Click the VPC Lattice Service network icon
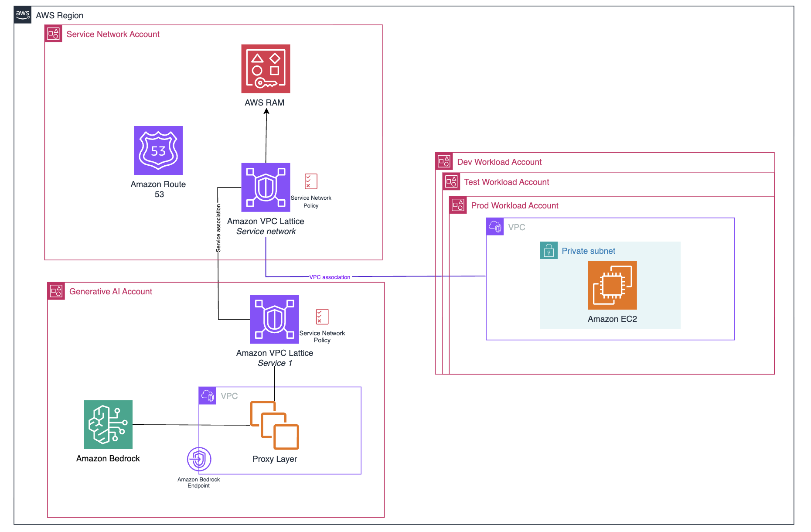Image resolution: width=811 pixels, height=532 pixels. 266,188
